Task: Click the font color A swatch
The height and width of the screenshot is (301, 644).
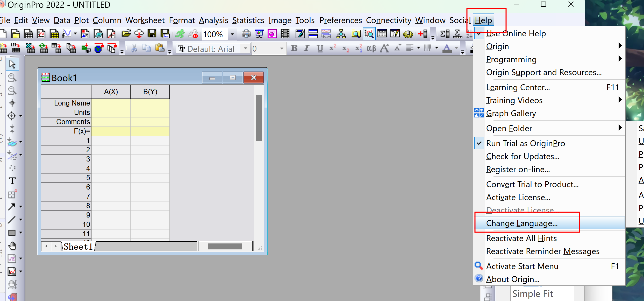Action: click(x=447, y=48)
